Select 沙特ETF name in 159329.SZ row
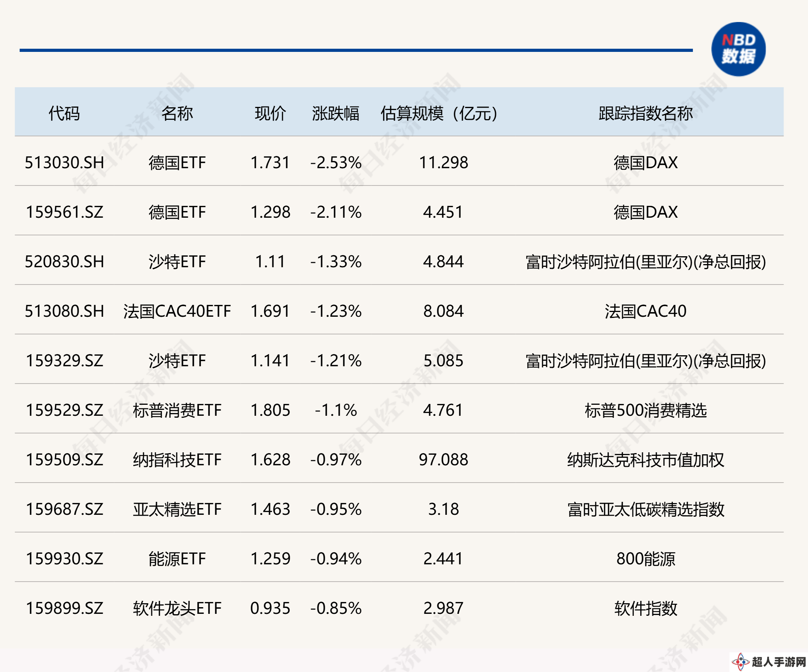Screen dimensions: 808x672 177,360
